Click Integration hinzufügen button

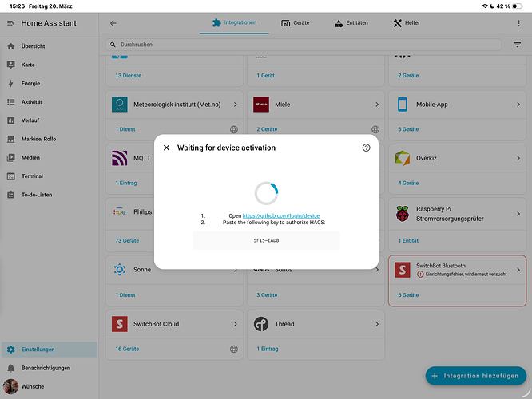tap(476, 376)
